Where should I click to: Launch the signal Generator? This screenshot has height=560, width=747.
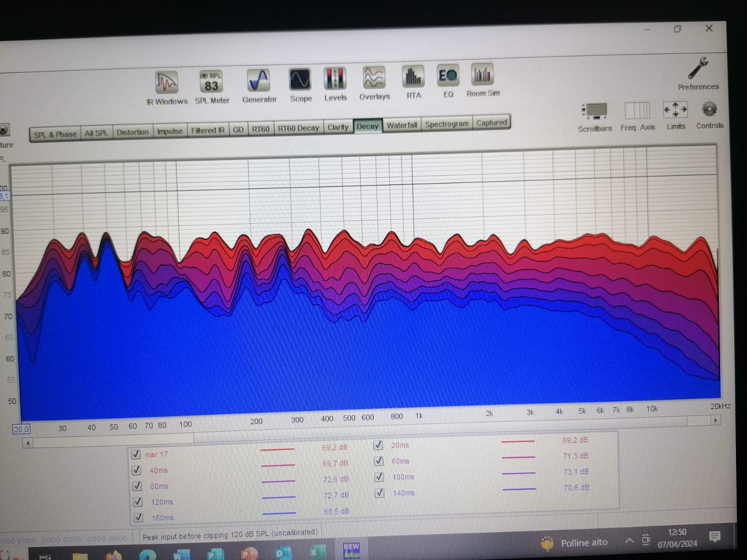pyautogui.click(x=259, y=86)
